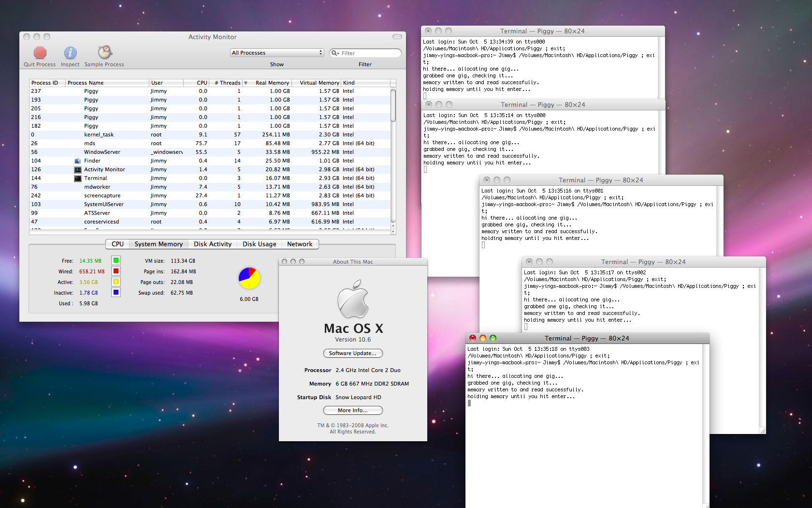Click Apple logo in About This Mac

[x=353, y=299]
